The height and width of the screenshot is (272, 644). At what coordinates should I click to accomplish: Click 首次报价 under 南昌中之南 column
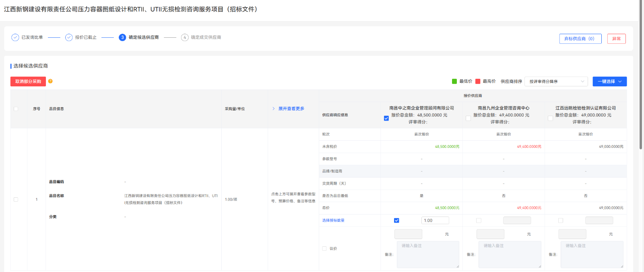click(x=422, y=134)
